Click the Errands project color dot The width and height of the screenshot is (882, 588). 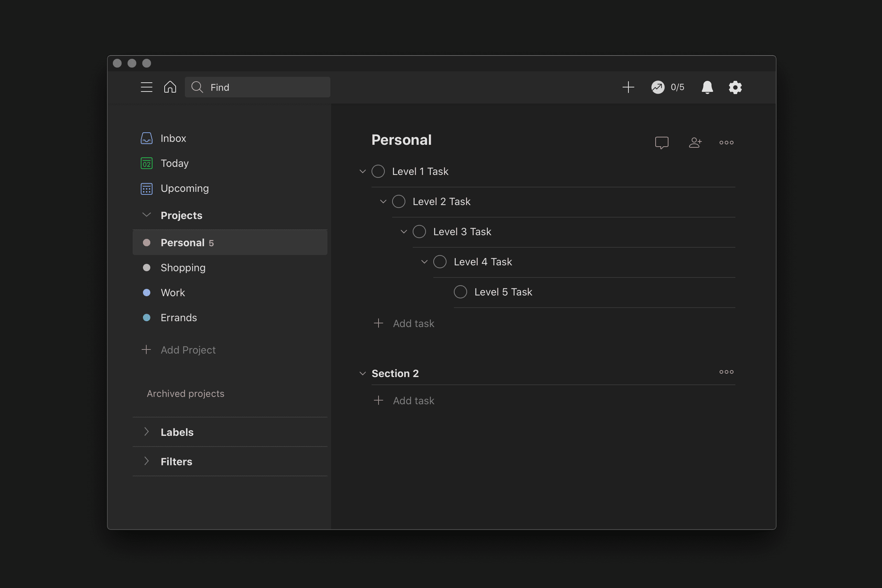click(146, 317)
